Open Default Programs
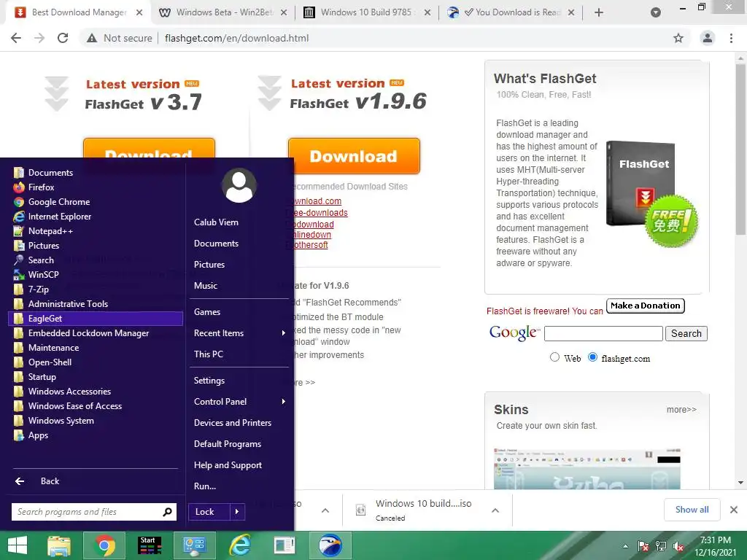The width and height of the screenshot is (747, 560). pos(228,444)
